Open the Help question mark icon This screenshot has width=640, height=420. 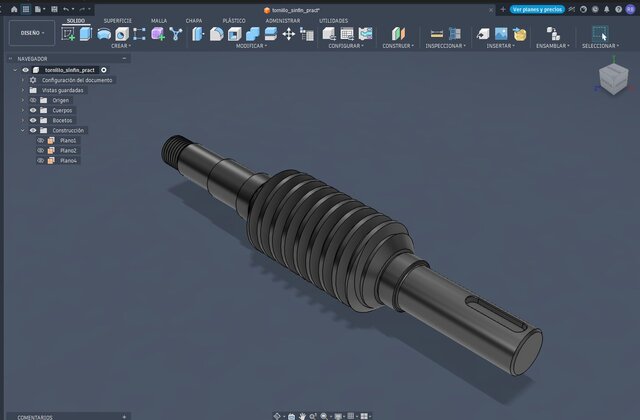618,9
